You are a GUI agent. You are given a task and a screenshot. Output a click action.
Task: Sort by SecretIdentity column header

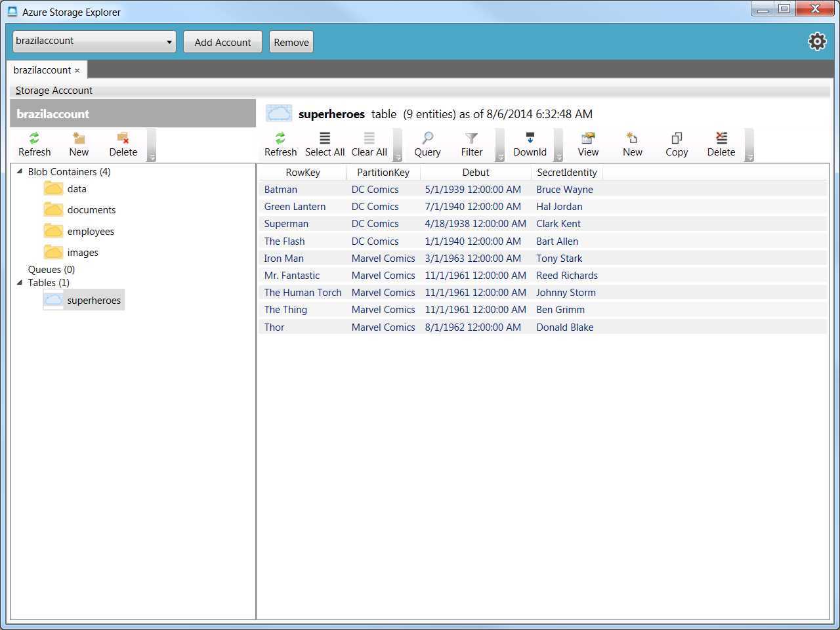(x=567, y=173)
